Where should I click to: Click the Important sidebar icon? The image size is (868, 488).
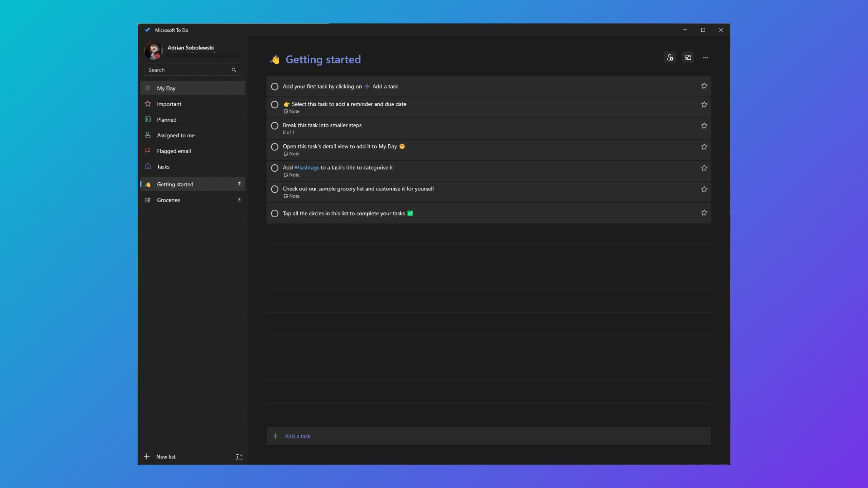pos(148,104)
